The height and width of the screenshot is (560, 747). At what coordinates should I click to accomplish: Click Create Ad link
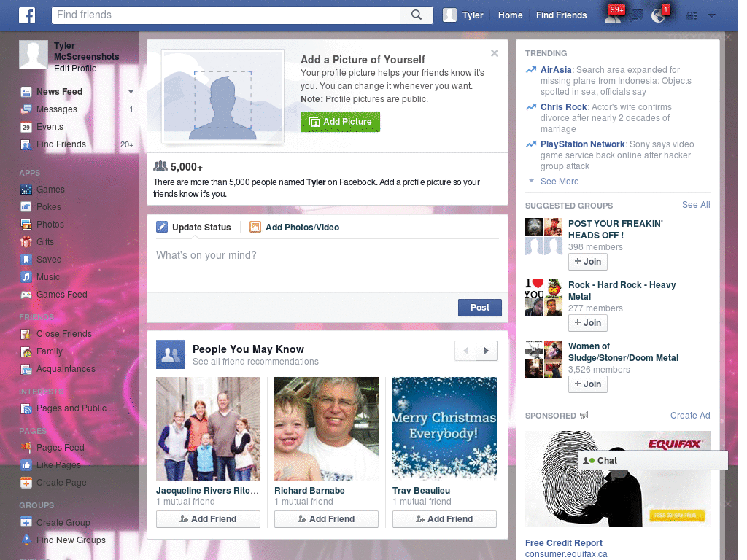[x=690, y=415]
